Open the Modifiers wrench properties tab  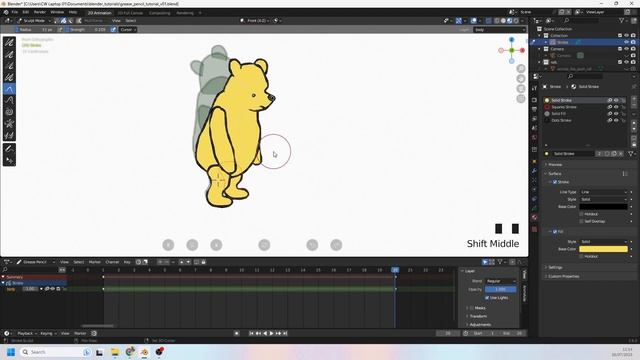(x=534, y=171)
